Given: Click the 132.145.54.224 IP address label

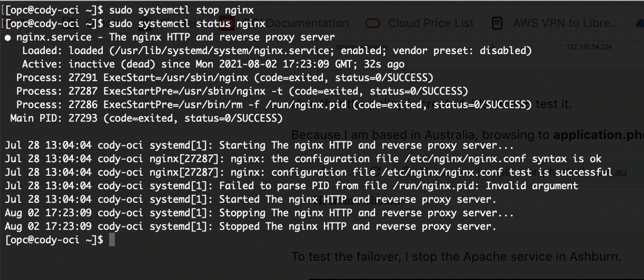Looking at the screenshot, I should click(588, 47).
